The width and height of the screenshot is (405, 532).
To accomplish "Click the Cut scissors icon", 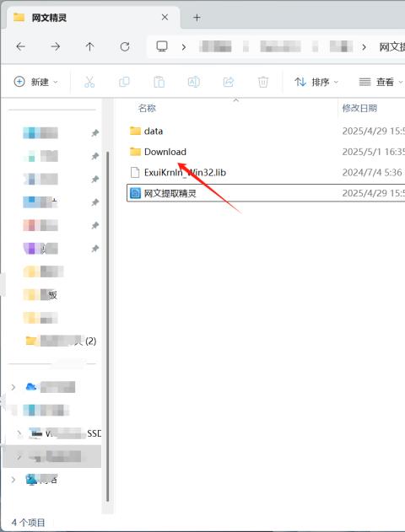I will click(89, 82).
